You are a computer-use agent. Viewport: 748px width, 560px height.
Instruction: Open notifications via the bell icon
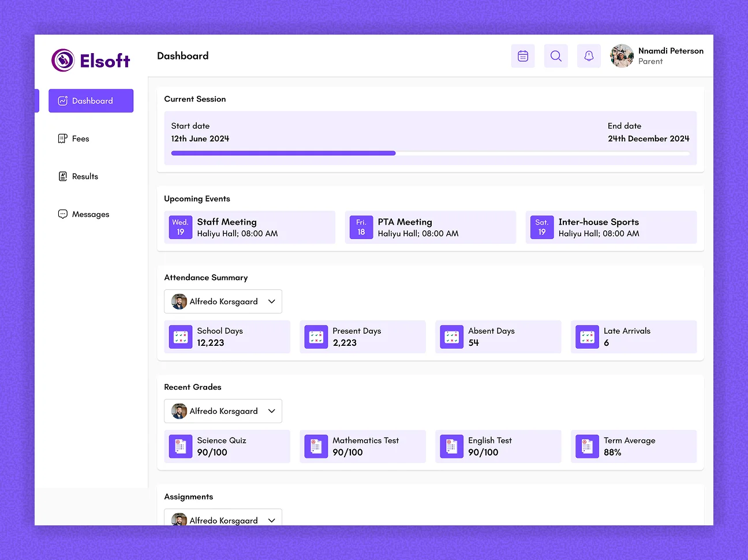click(x=589, y=55)
